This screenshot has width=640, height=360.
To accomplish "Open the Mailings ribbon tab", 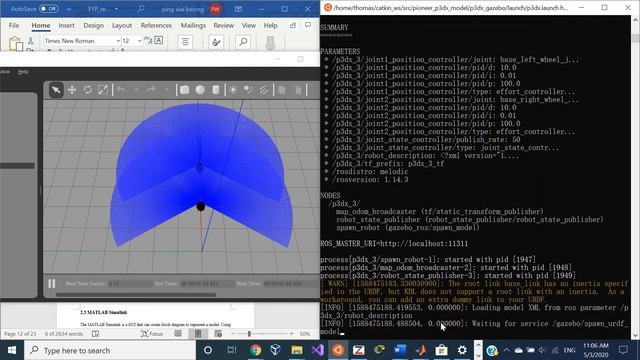I will (193, 25).
